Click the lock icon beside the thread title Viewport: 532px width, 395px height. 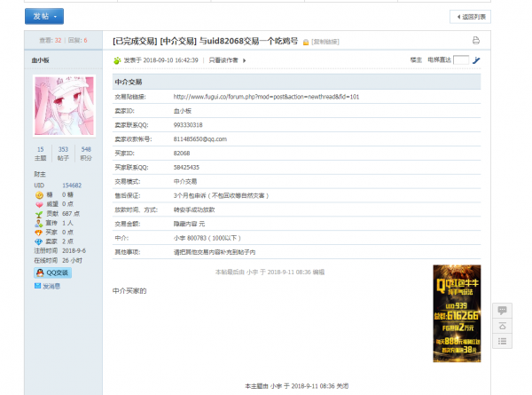tap(306, 42)
